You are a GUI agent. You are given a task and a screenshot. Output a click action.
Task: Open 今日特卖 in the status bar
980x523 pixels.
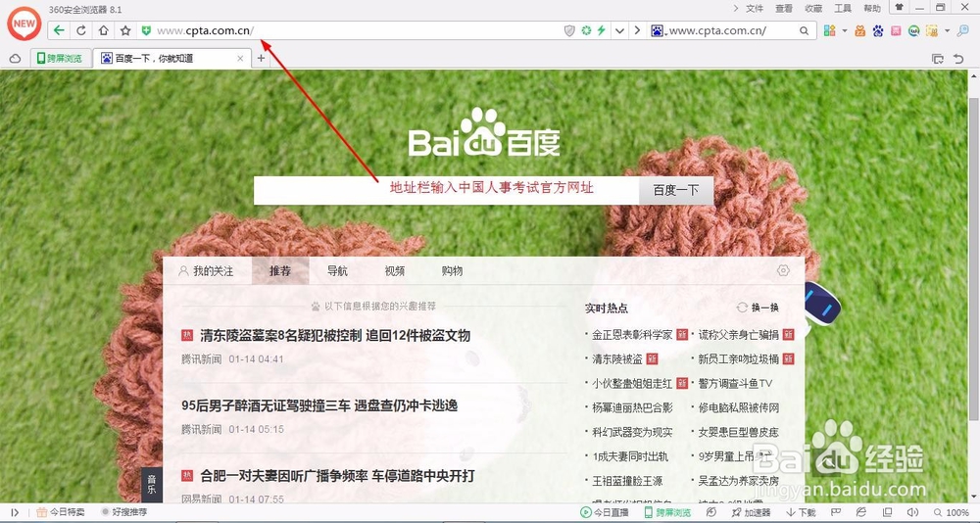(x=60, y=512)
